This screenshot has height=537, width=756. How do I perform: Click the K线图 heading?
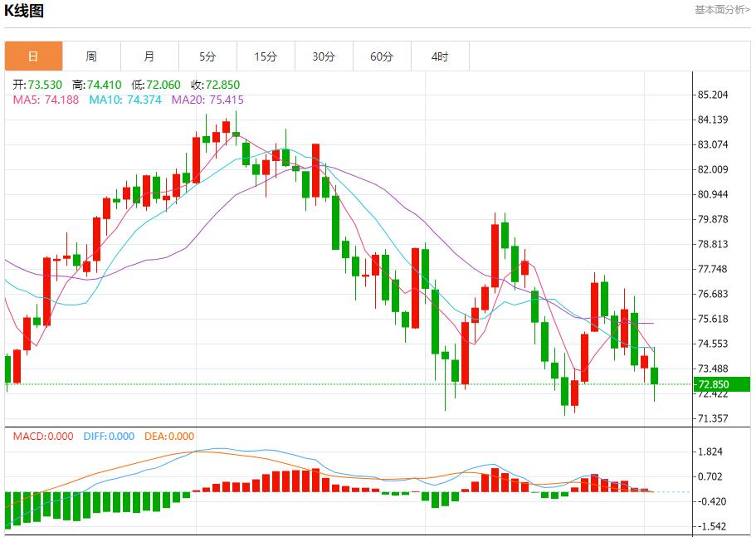pyautogui.click(x=25, y=11)
